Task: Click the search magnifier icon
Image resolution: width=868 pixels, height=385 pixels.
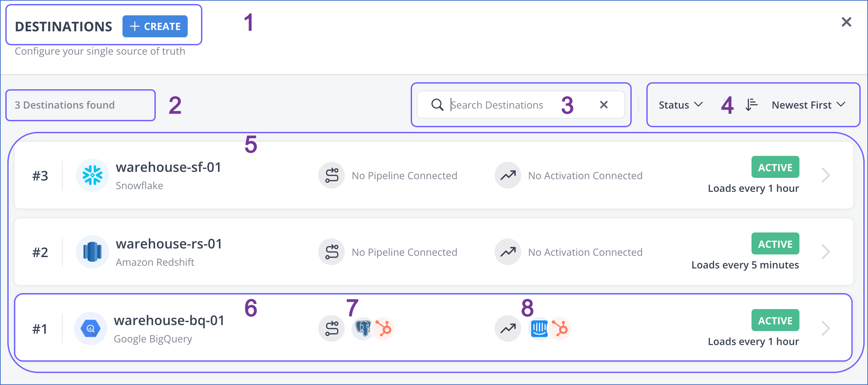Action: pos(437,105)
